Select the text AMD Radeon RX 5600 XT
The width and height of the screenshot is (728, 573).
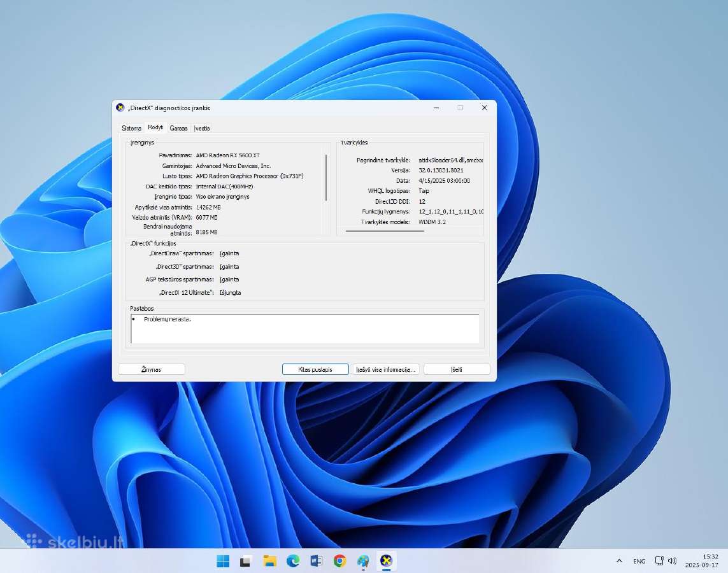(227, 155)
